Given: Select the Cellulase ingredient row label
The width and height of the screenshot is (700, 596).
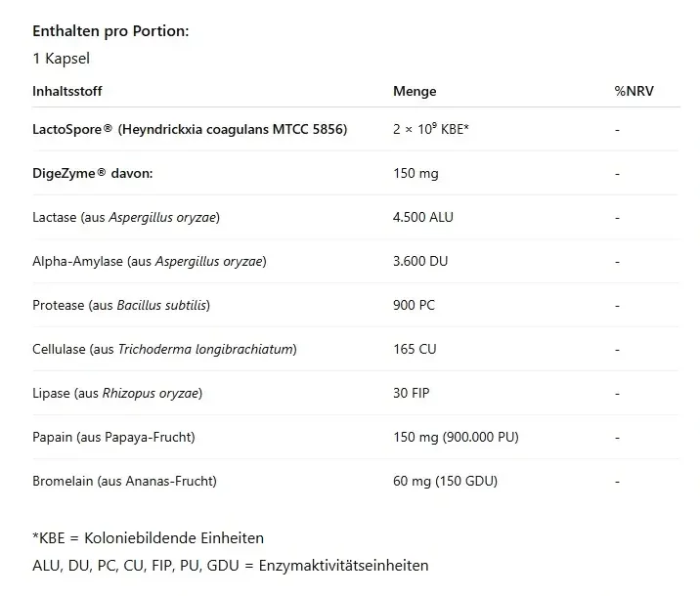Looking at the screenshot, I should click(x=164, y=349).
